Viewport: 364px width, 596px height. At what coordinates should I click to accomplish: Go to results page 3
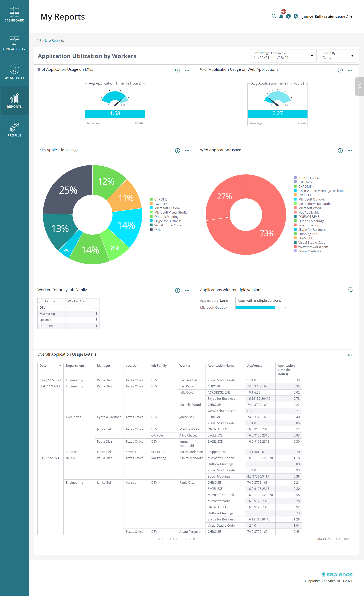coord(173,539)
